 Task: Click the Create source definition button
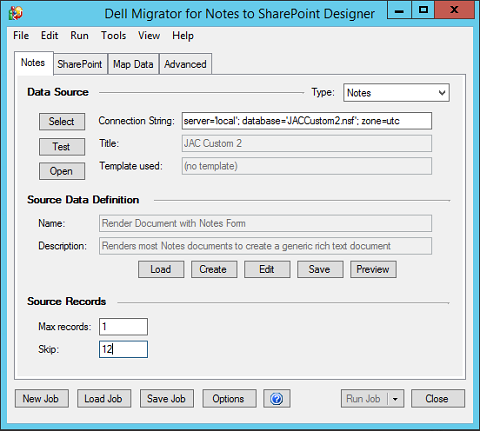[x=214, y=269]
